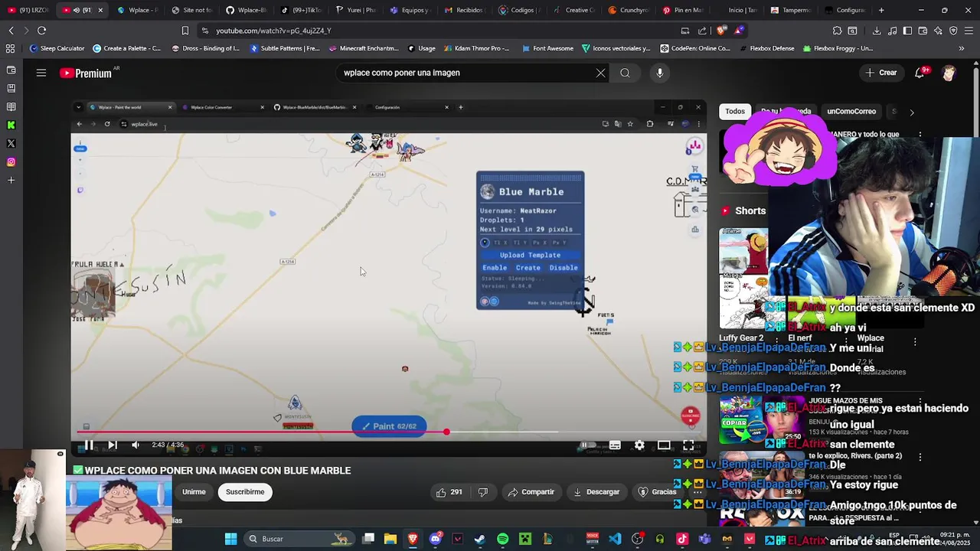Click the Unirme button
980x551 pixels.
click(x=194, y=492)
